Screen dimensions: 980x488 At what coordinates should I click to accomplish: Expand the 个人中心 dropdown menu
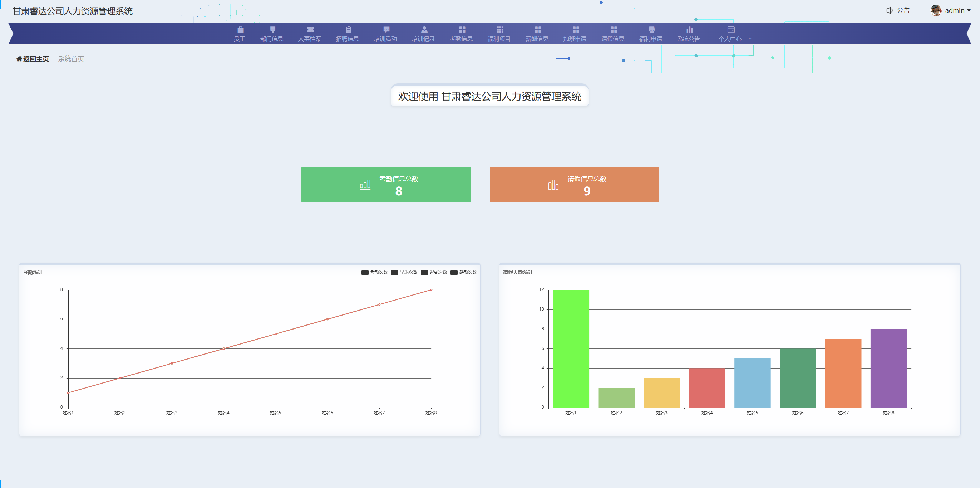(730, 38)
